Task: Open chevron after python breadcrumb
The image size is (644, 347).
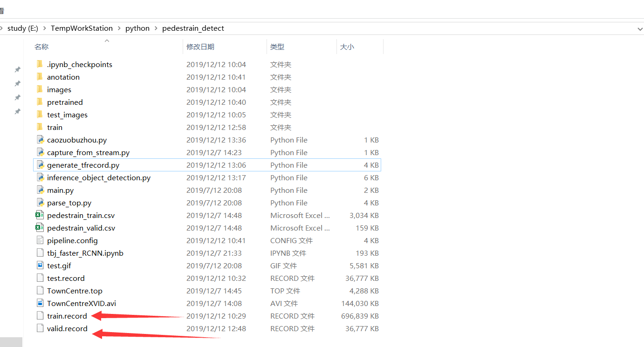Action: coord(156,28)
